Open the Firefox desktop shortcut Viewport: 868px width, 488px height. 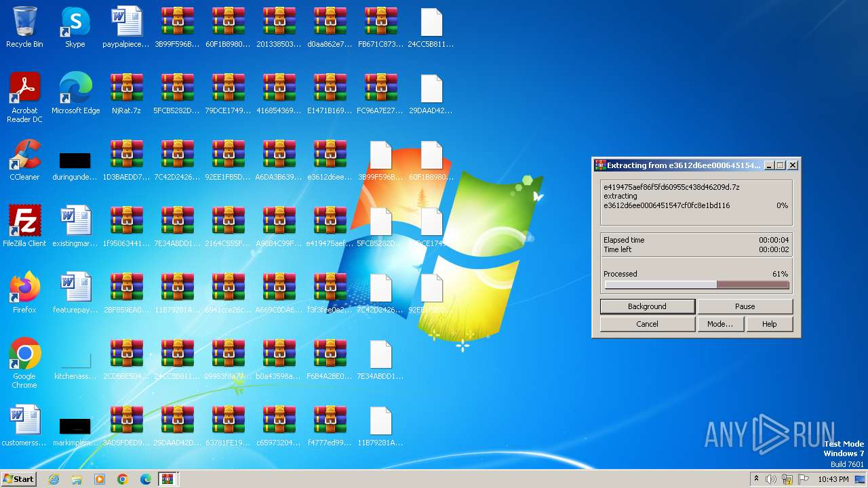point(24,288)
